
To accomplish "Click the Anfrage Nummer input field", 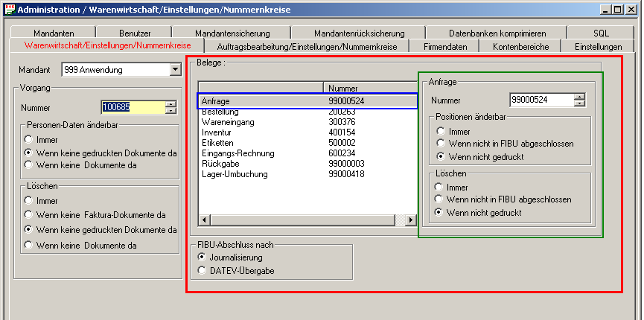I will (541, 100).
